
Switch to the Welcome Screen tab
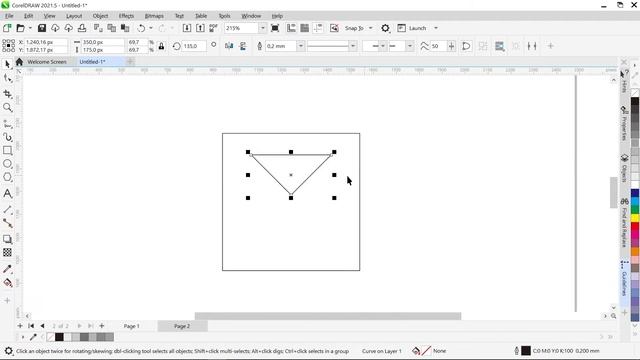pyautogui.click(x=47, y=62)
